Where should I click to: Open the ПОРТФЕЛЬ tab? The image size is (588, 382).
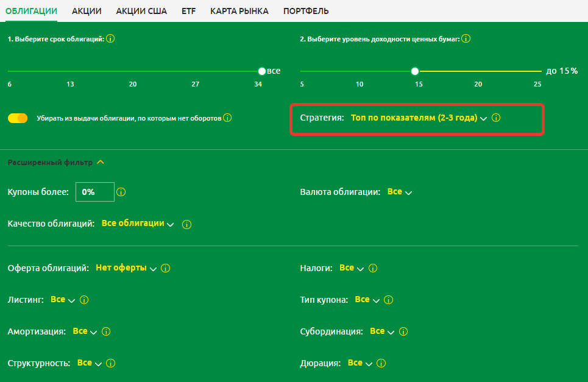[x=306, y=11]
